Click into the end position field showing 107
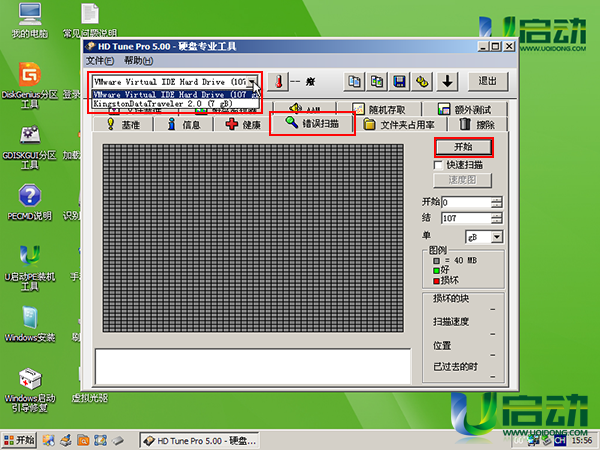The image size is (600, 450). [466, 218]
